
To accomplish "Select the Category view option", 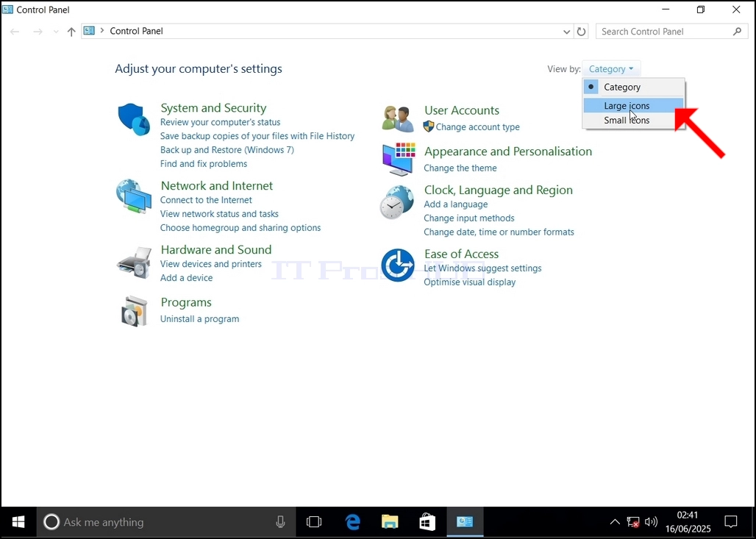I will point(633,88).
